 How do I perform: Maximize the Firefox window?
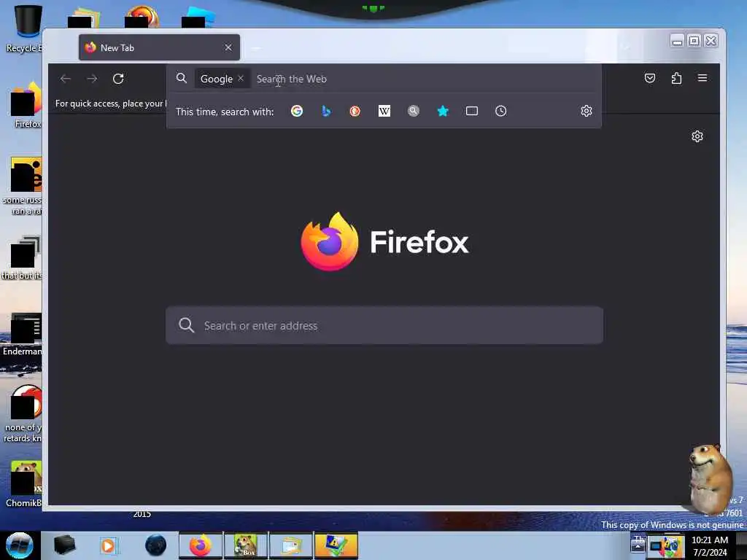[694, 41]
